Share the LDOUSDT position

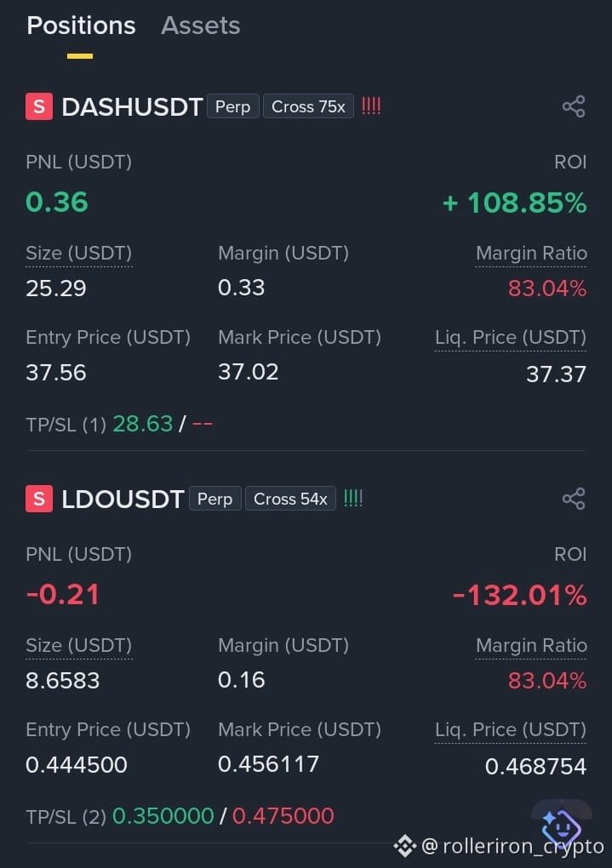(x=574, y=498)
